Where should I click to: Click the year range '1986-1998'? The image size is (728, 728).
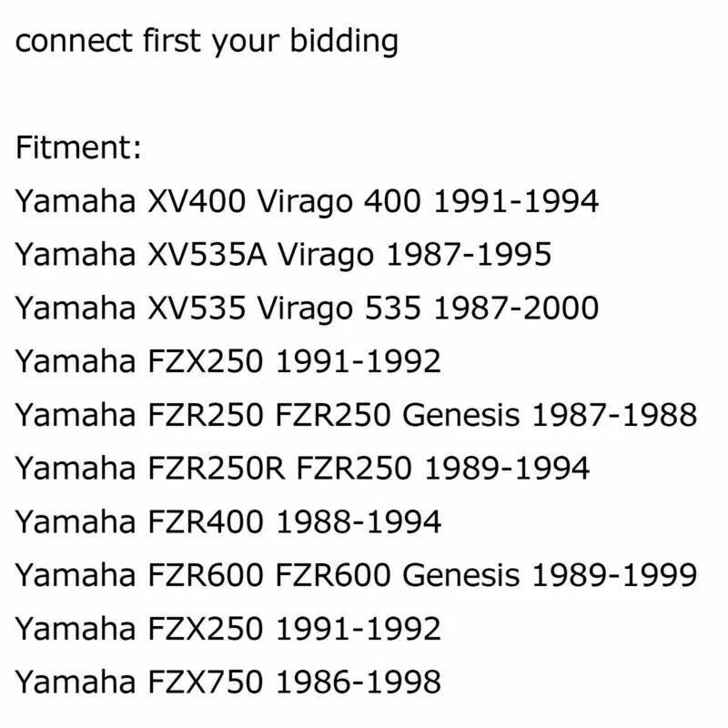[x=358, y=682]
